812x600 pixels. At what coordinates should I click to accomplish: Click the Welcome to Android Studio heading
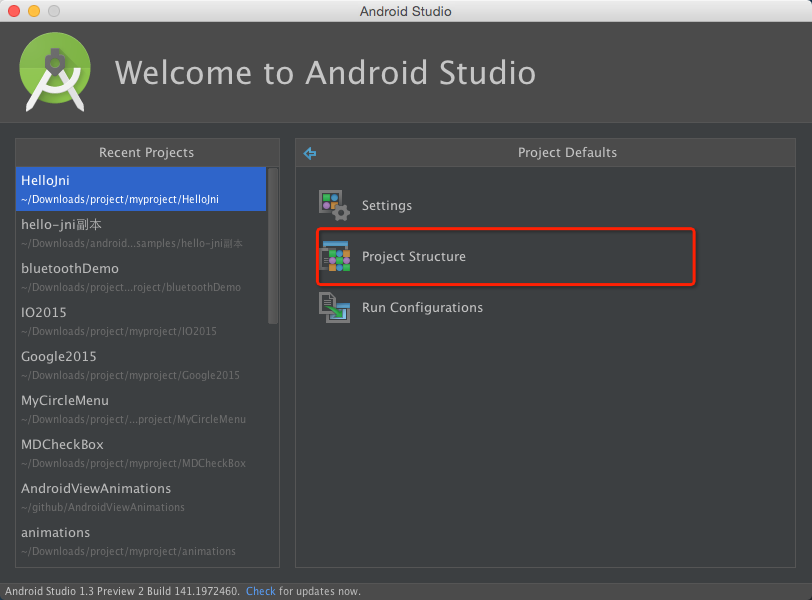point(325,72)
